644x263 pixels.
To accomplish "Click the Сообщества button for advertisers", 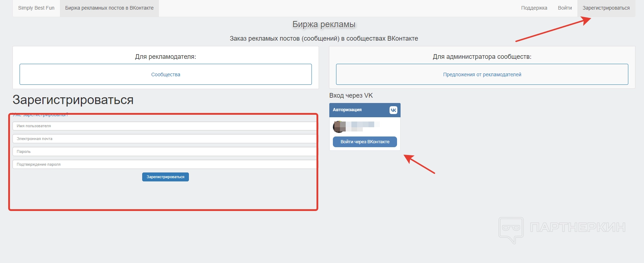I will (x=166, y=74).
